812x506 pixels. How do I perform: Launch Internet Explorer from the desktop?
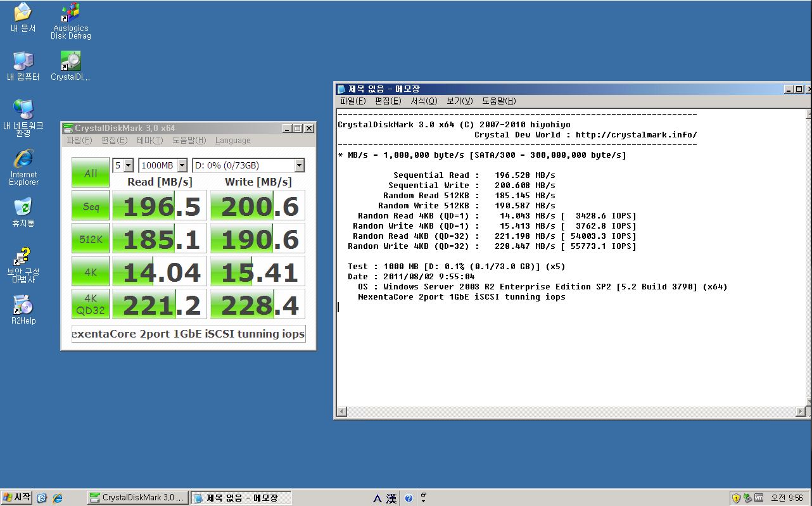click(23, 168)
